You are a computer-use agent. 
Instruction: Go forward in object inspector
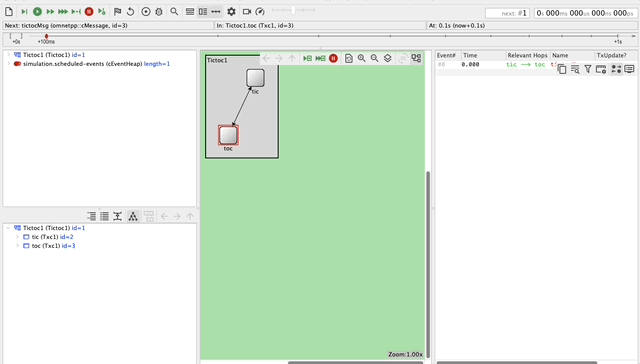coord(177,216)
